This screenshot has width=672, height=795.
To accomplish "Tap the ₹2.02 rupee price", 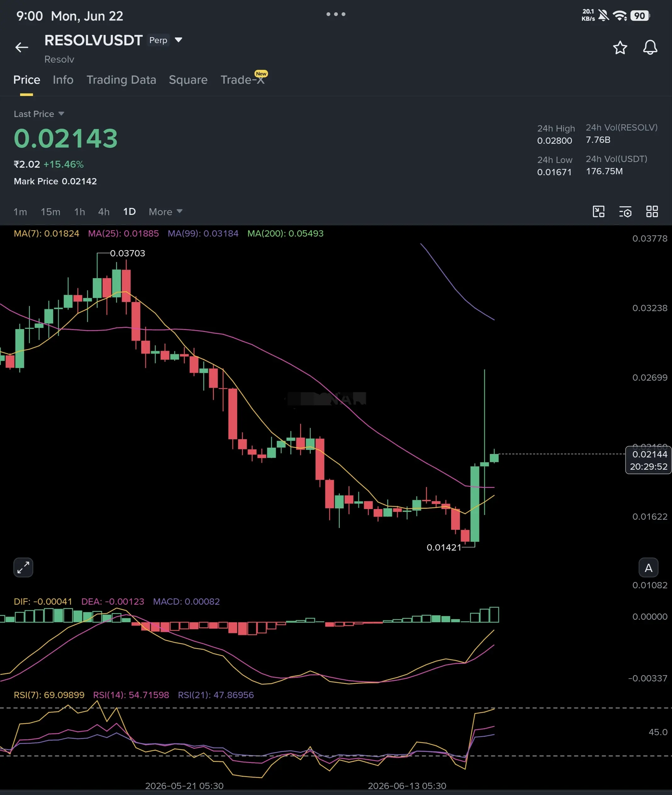I will pyautogui.click(x=27, y=164).
